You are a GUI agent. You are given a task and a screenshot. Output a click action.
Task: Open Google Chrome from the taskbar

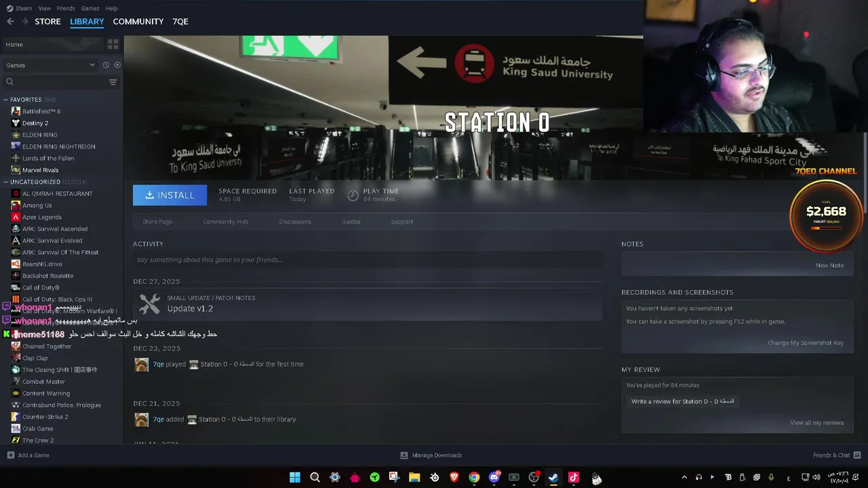pyautogui.click(x=474, y=477)
